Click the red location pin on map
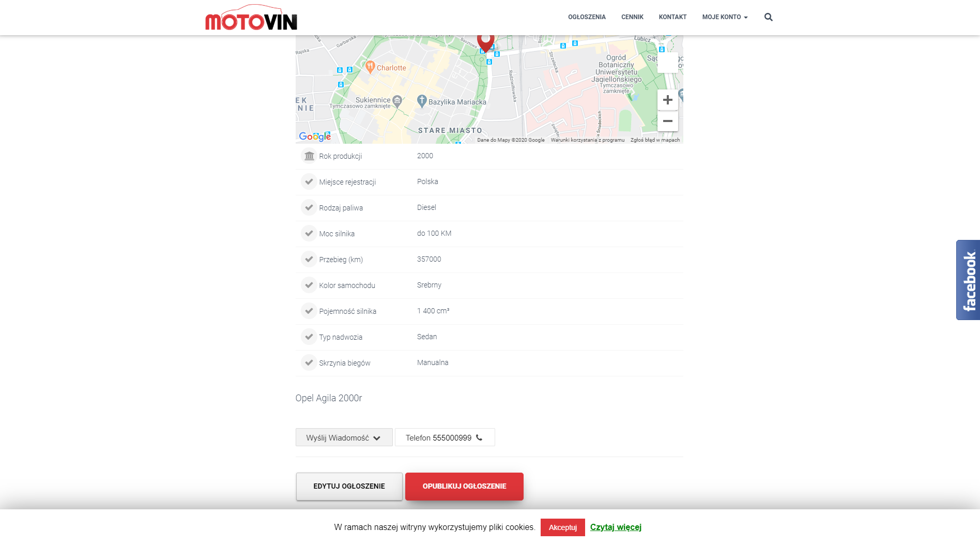Screen dimensions: 980x545 point(485,41)
